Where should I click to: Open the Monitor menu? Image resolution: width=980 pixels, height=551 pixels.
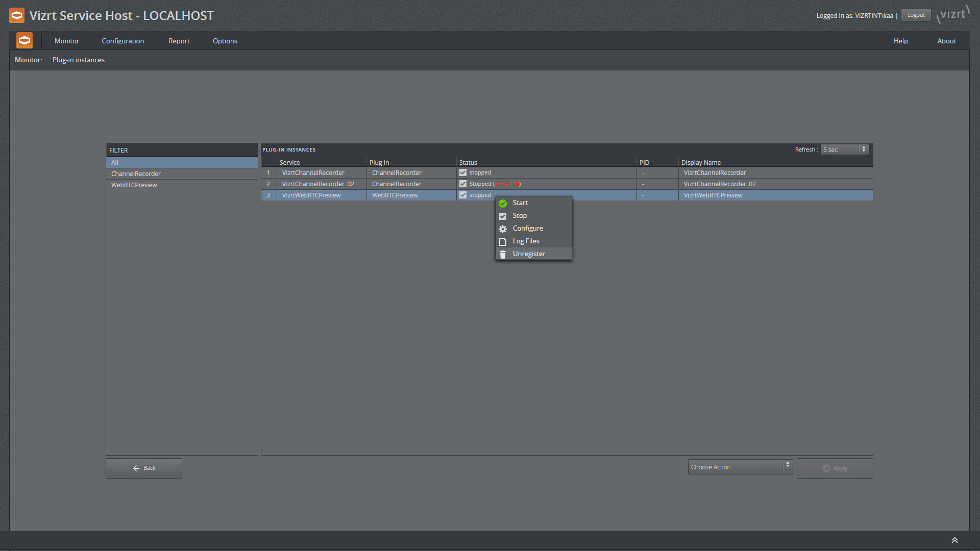click(x=67, y=41)
